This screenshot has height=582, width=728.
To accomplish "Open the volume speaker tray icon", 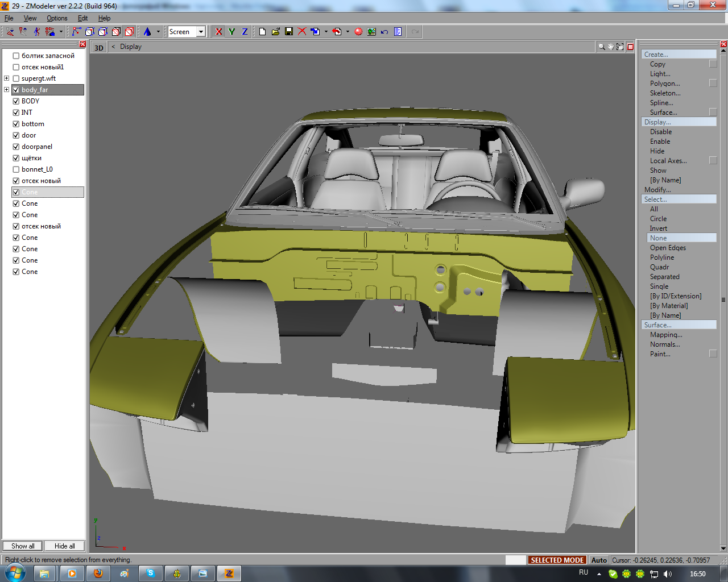I will (x=668, y=574).
